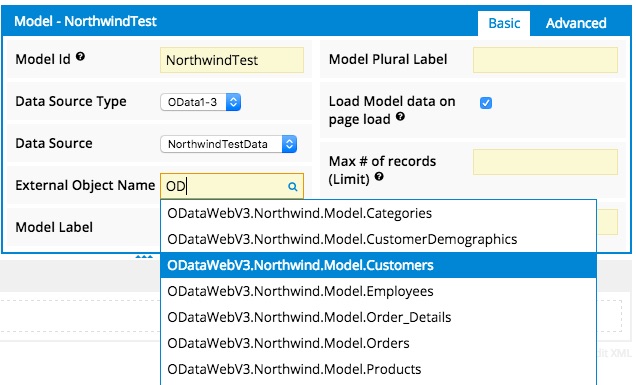Screen dimensions: 636x385
Task: Choose ODataWebV3.Northwind.Model.Customers highlighted option
Action: pyautogui.click(x=378, y=265)
